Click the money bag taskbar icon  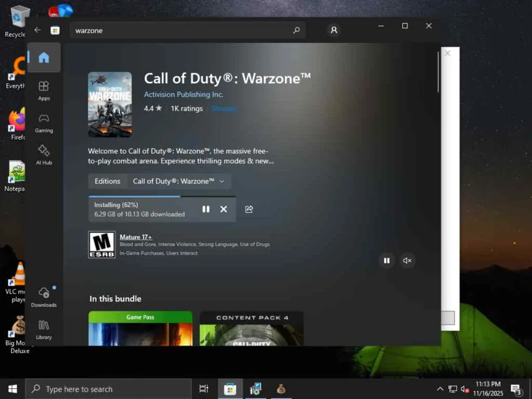click(x=281, y=389)
